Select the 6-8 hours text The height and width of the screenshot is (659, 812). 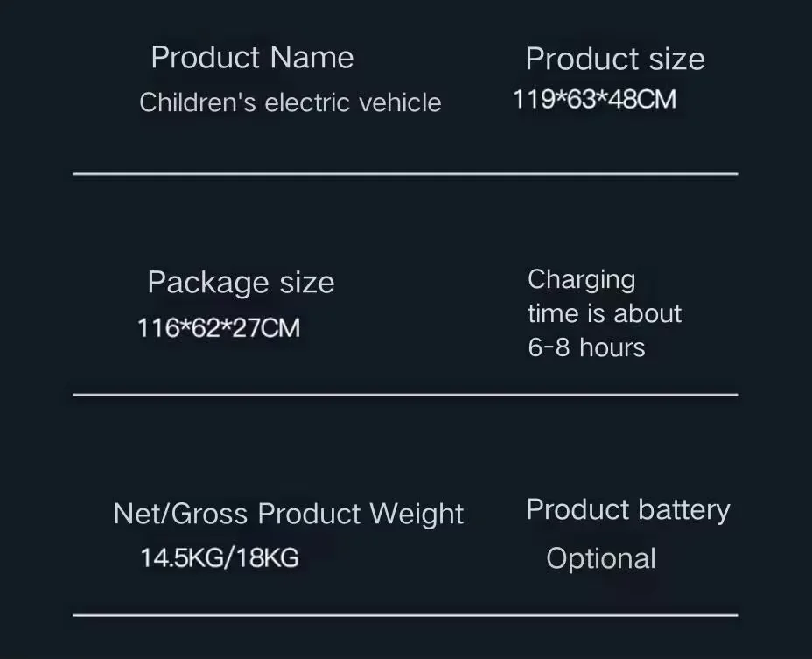[586, 347]
